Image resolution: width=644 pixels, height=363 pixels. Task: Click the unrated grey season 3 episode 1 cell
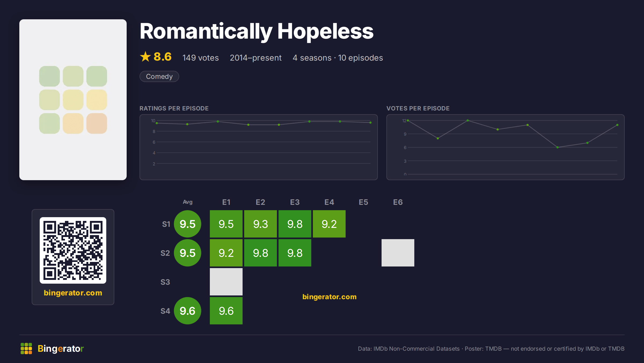tap(226, 282)
